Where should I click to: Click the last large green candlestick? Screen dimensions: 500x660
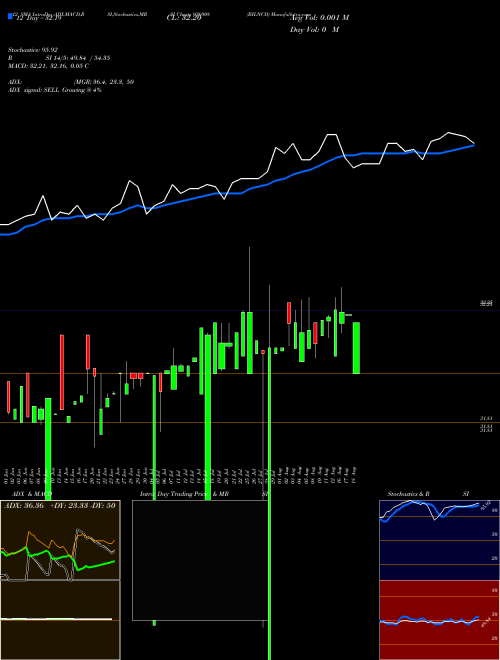[x=356, y=348]
